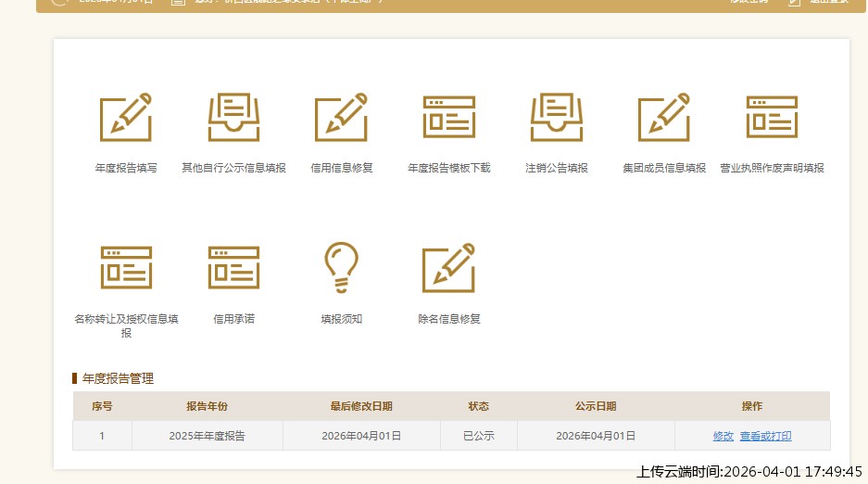Click the 已公示 status cell
Viewport: 868px width, 484px height.
point(479,436)
